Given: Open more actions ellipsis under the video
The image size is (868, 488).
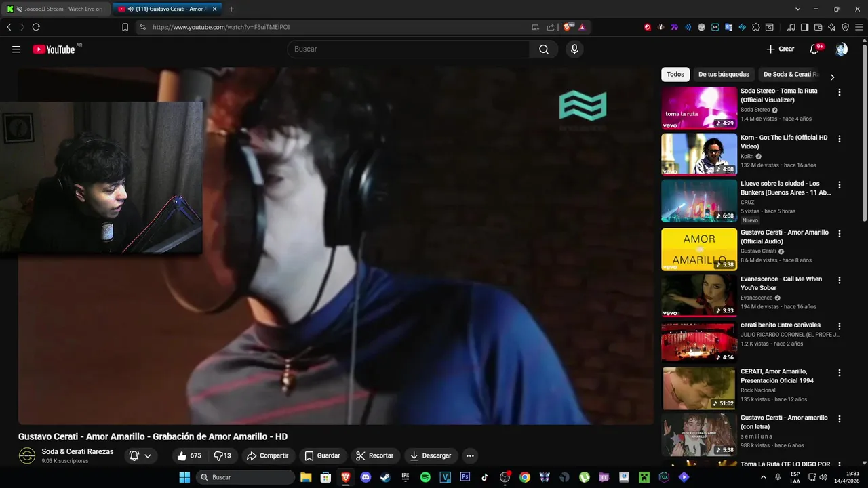Looking at the screenshot, I should tap(470, 455).
